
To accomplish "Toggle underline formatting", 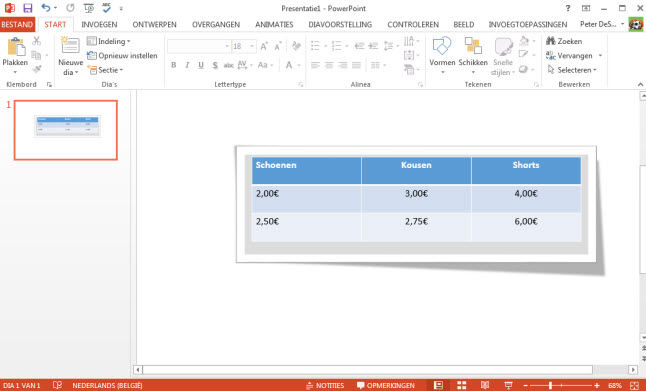I will click(x=201, y=65).
